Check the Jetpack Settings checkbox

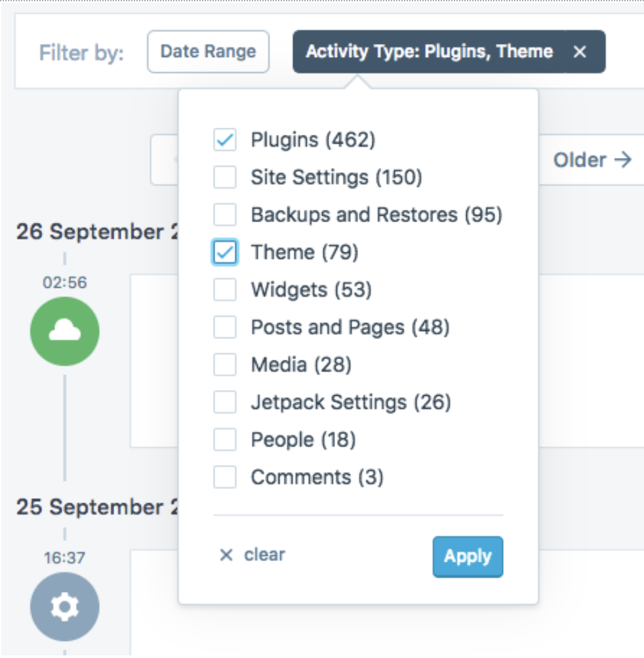pos(225,402)
